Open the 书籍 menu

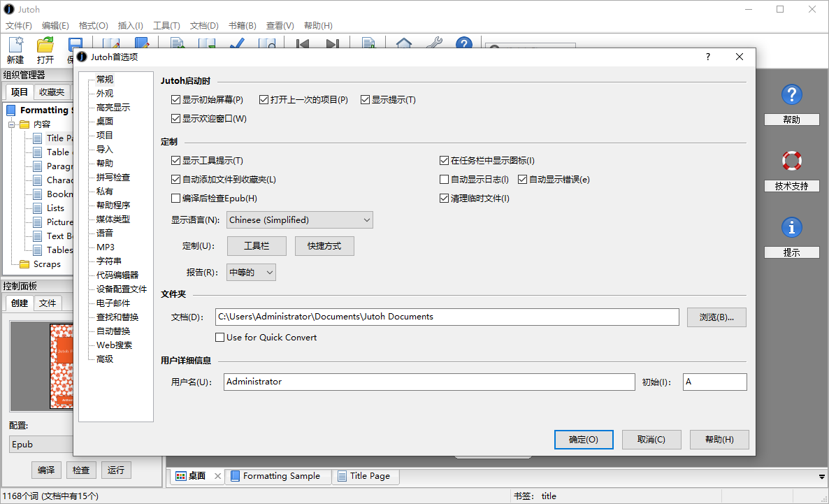241,25
